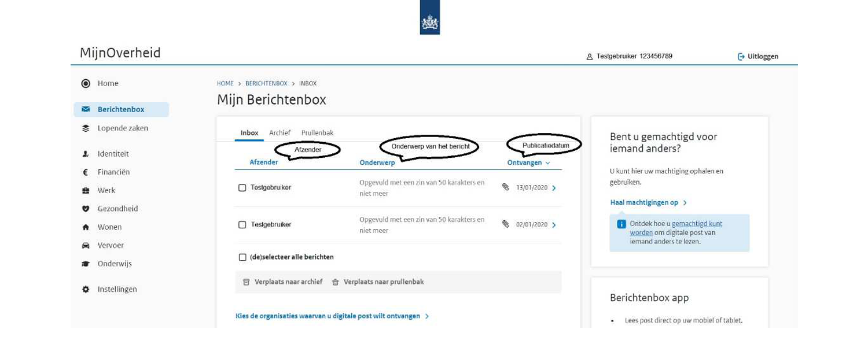The image size is (868, 359).
Task: Tick the checkbox for the 02/01/2020 message
Action: click(x=242, y=224)
